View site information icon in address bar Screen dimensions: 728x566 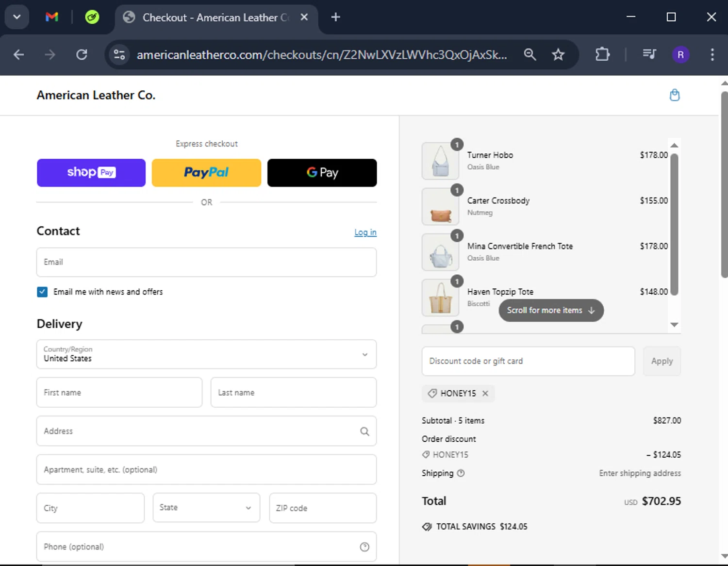click(x=119, y=54)
